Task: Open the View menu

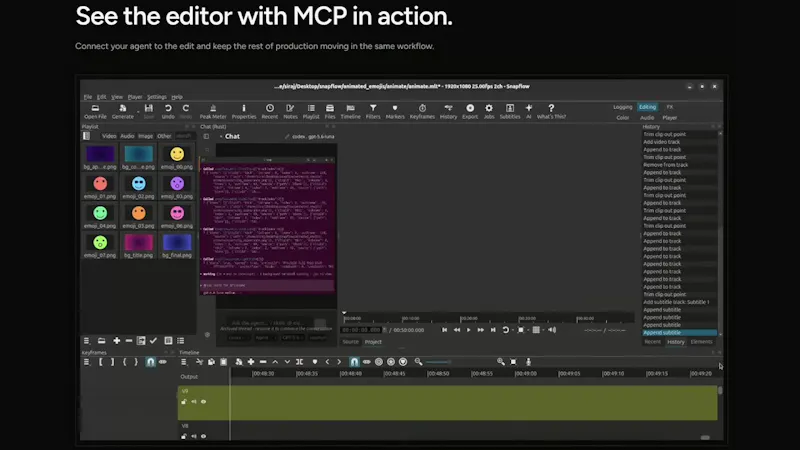Action: point(117,97)
